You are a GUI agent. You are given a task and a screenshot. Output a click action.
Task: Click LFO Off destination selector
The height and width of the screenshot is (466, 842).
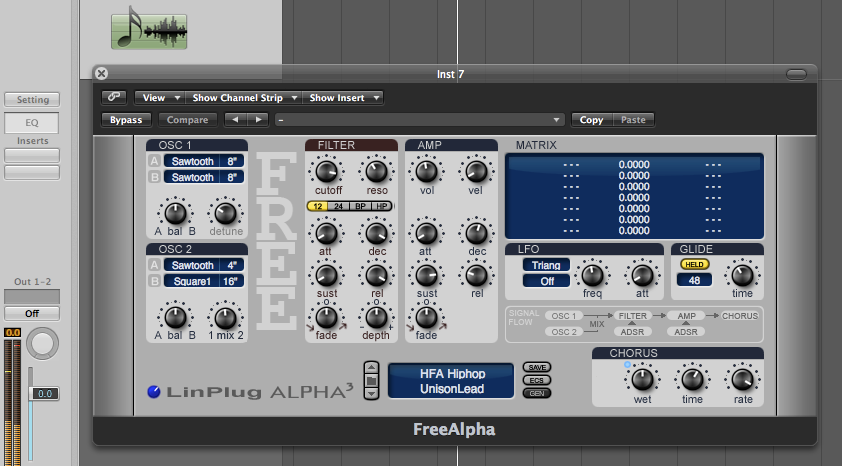tap(546, 281)
